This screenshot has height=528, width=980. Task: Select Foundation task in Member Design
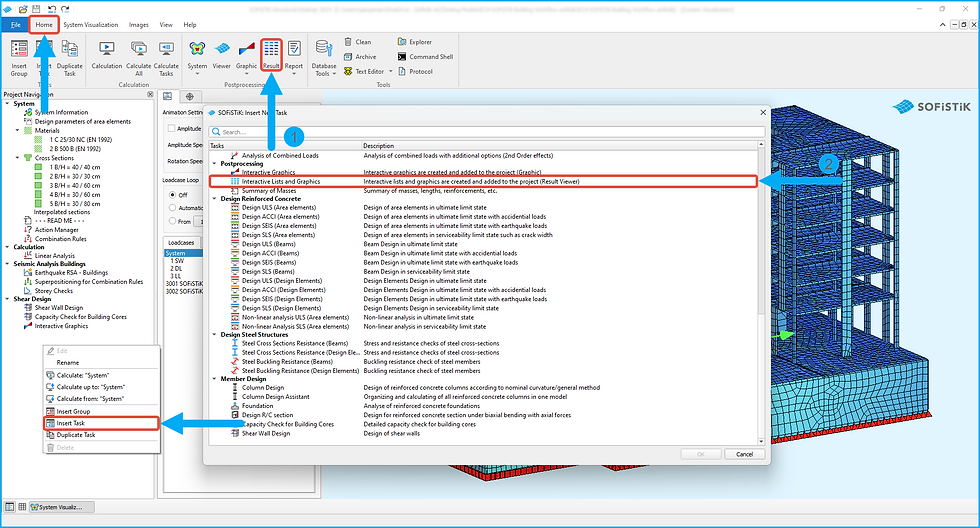click(x=257, y=406)
